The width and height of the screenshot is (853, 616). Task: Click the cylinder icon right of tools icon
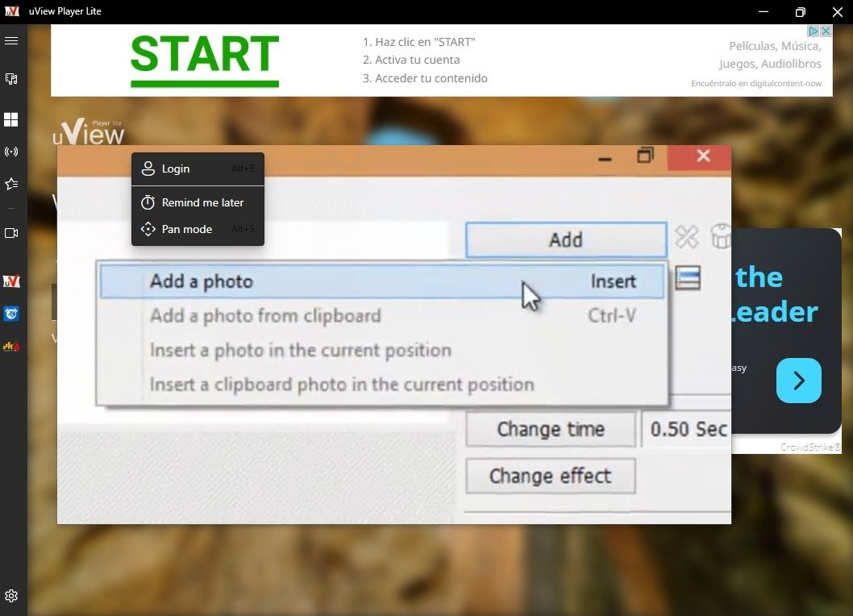[720, 237]
